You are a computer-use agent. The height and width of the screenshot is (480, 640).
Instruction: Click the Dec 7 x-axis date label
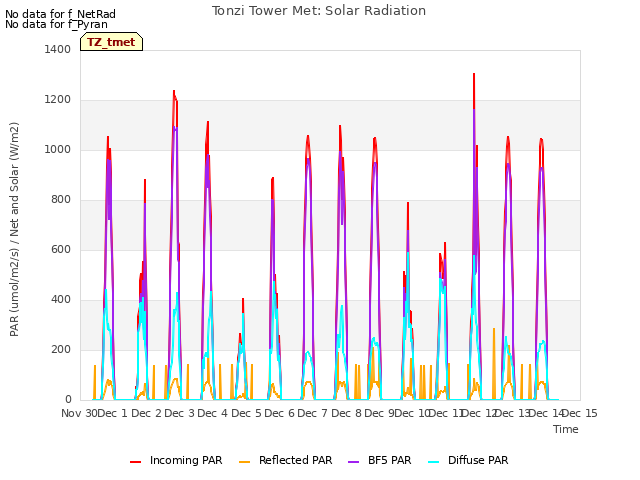click(312, 413)
